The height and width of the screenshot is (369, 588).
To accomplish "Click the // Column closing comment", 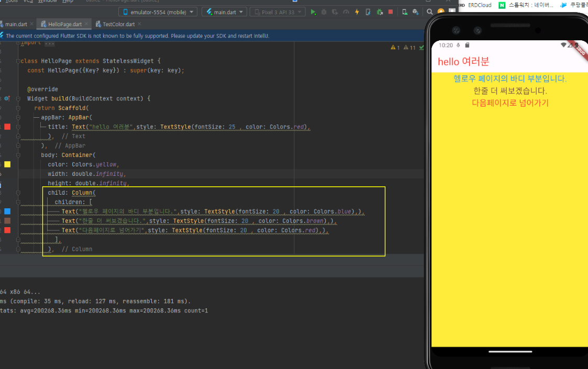I will (77, 249).
